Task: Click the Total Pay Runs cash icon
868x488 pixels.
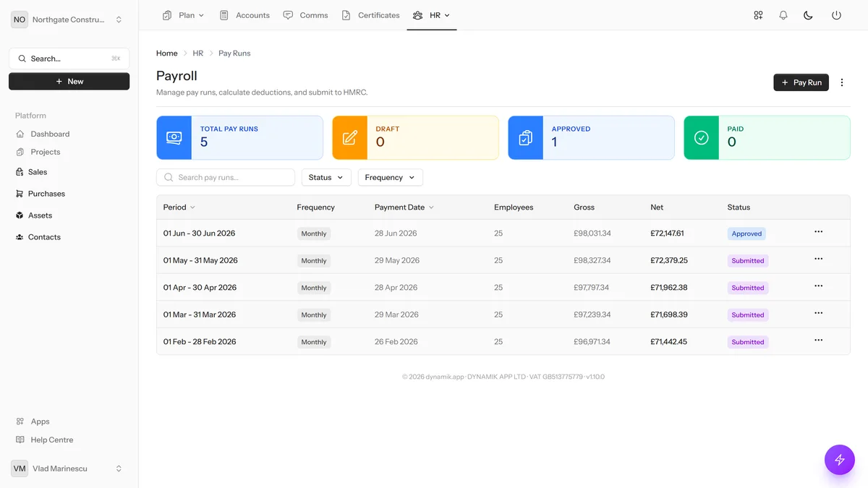Action: pyautogui.click(x=174, y=137)
